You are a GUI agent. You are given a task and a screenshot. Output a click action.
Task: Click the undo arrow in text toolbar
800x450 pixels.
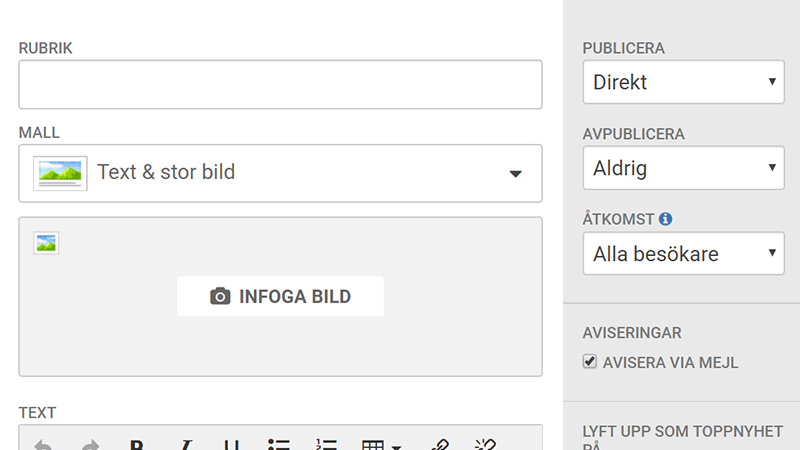[42, 446]
